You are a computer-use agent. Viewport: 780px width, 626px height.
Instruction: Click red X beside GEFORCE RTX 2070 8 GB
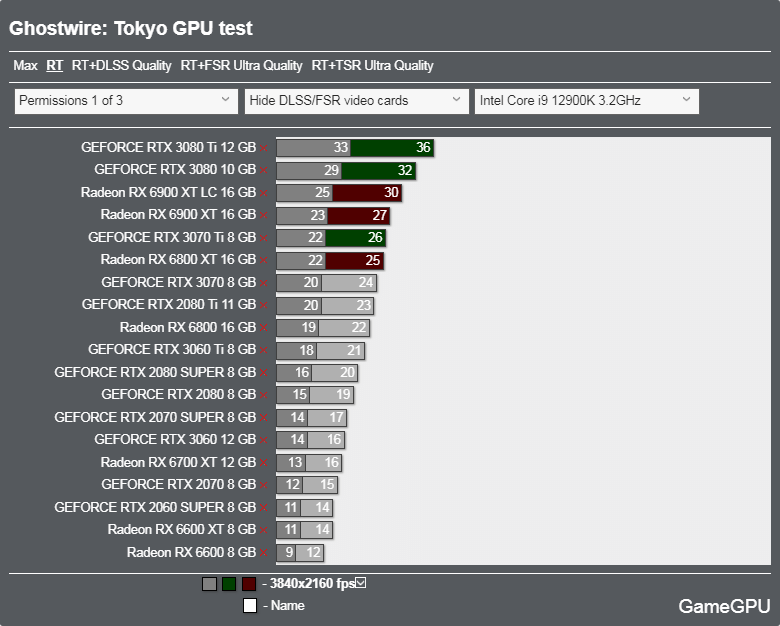coord(264,485)
